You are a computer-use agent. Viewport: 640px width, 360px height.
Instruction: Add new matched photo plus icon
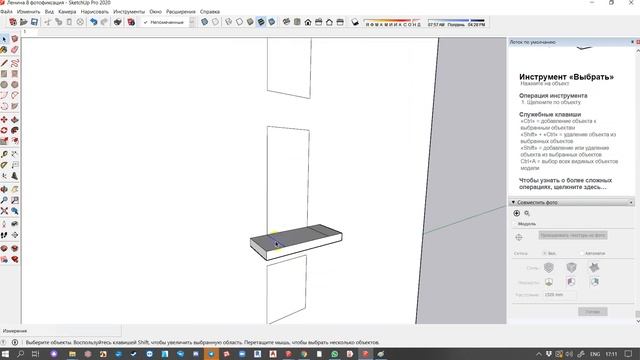(x=516, y=213)
